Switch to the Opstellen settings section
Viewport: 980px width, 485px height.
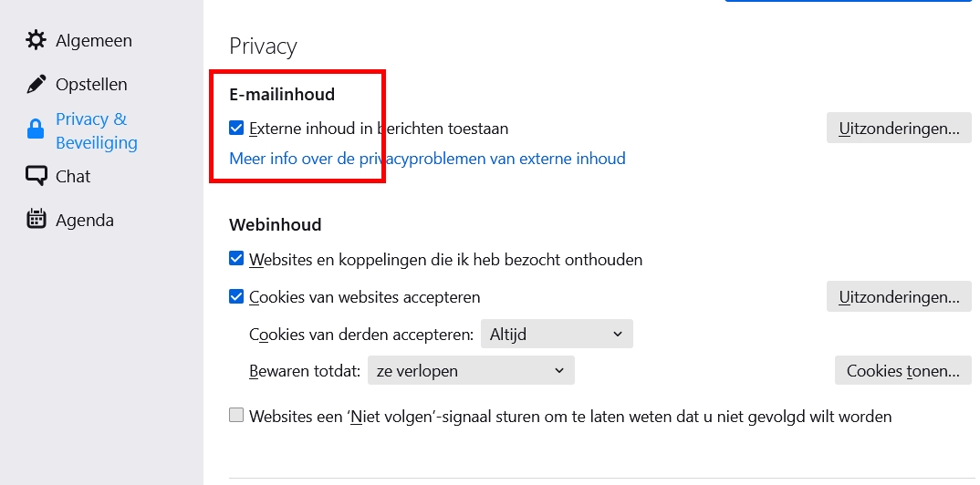(x=91, y=85)
